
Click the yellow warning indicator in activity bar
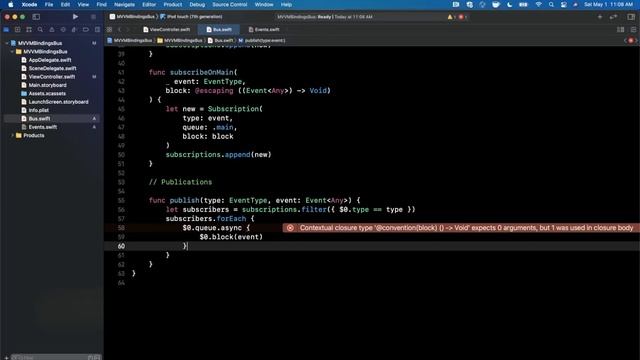coord(451,17)
